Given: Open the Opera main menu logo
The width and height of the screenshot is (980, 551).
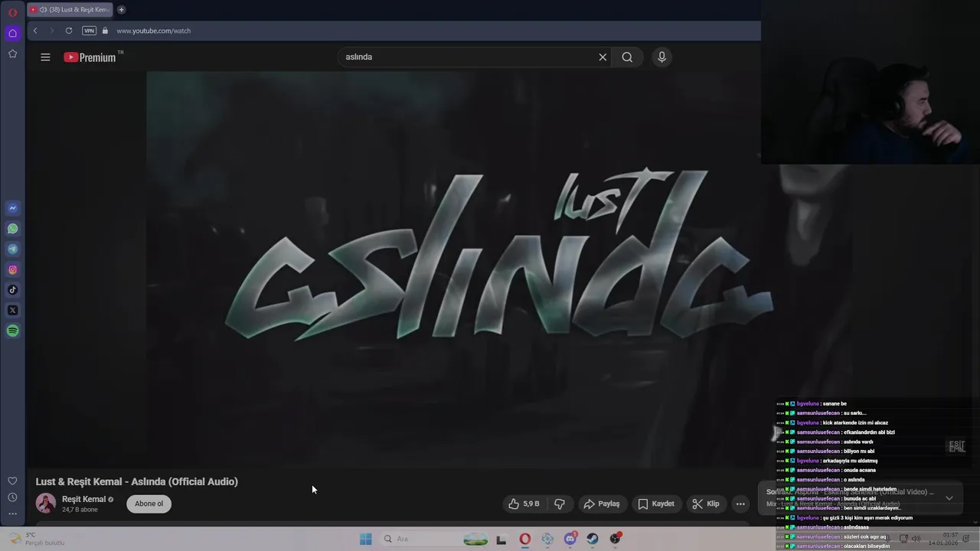Looking at the screenshot, I should [12, 13].
